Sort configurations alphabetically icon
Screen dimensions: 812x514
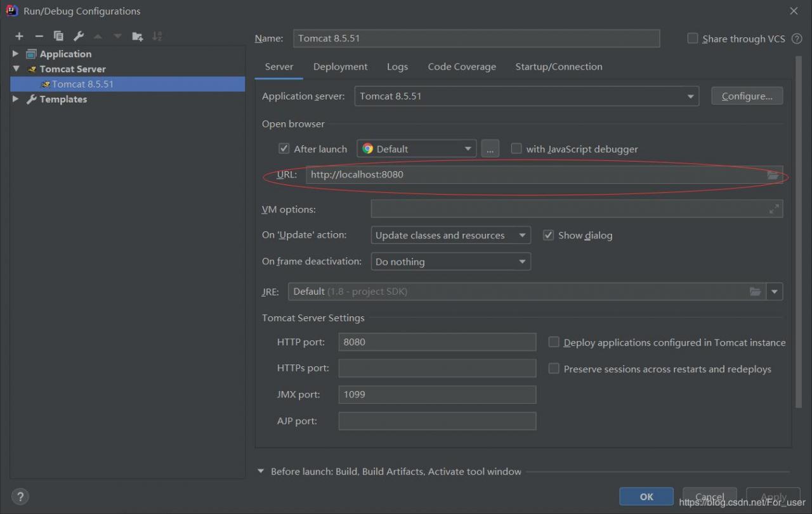(x=157, y=36)
